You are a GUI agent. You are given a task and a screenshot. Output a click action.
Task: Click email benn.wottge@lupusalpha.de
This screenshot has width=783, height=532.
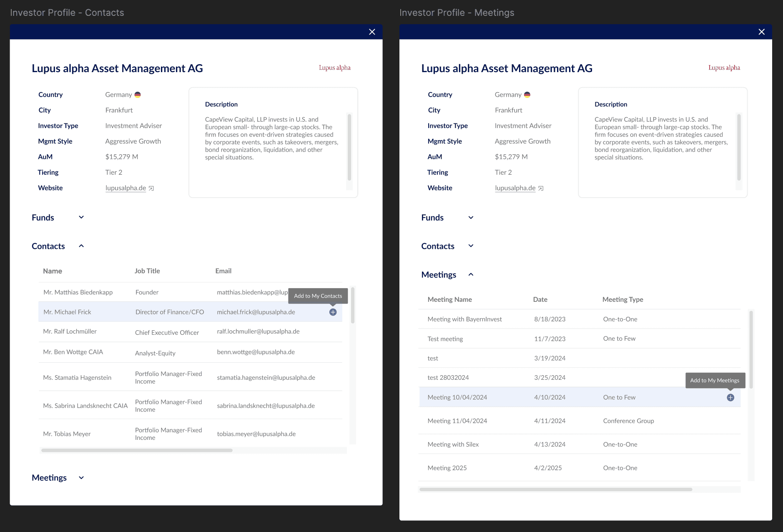(256, 352)
